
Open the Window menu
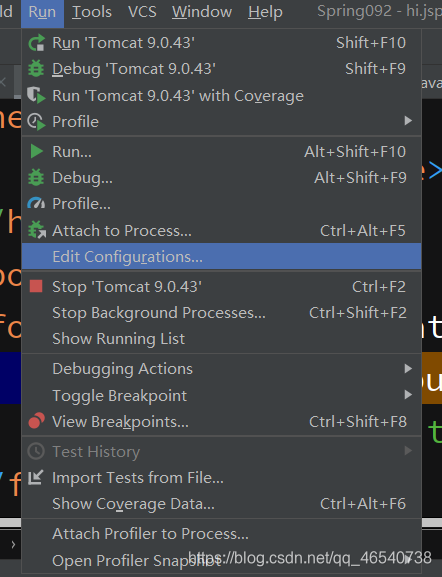tap(202, 12)
